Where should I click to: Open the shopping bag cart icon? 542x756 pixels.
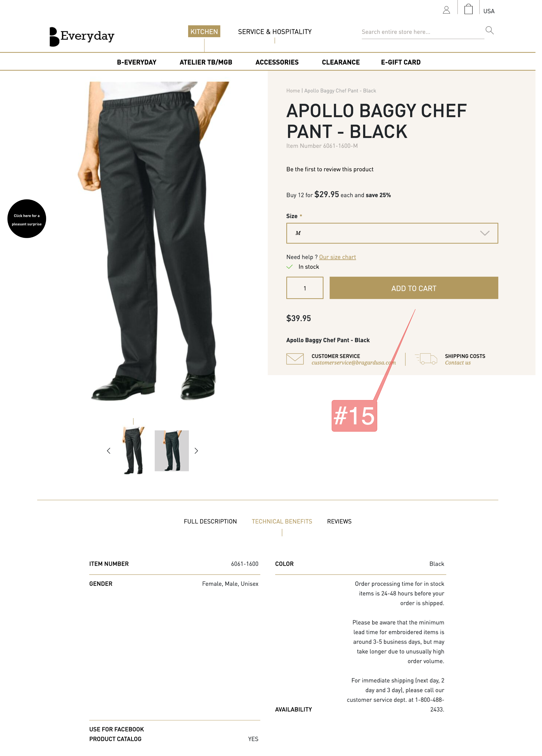click(x=468, y=9)
